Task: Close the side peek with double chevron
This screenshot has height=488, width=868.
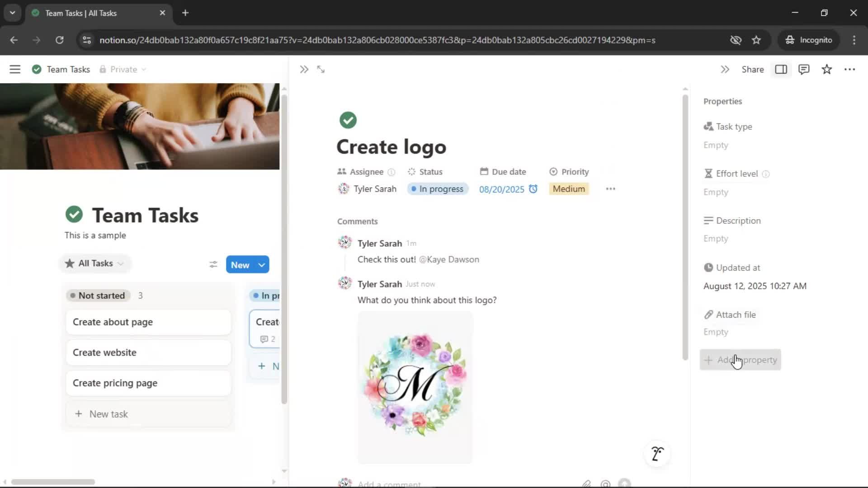Action: pos(304,69)
